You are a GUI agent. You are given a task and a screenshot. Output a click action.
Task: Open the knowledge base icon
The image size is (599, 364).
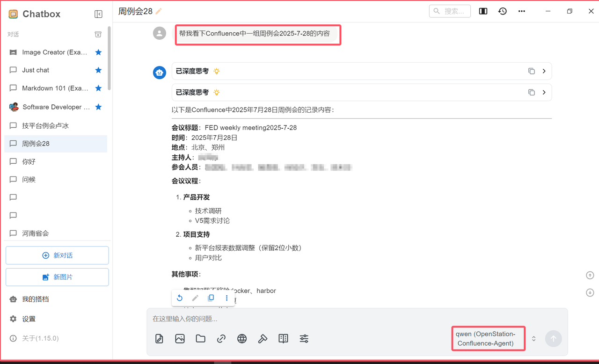[x=283, y=338]
